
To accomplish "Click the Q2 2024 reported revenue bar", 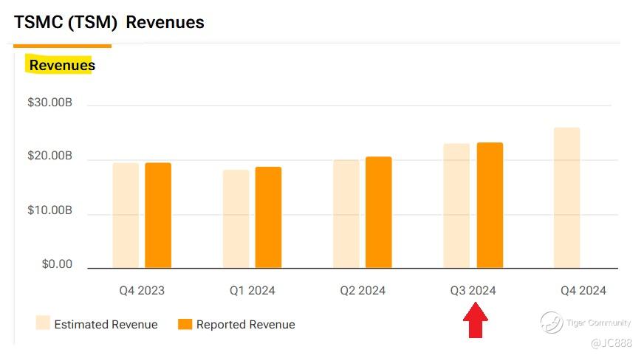I will [x=379, y=213].
